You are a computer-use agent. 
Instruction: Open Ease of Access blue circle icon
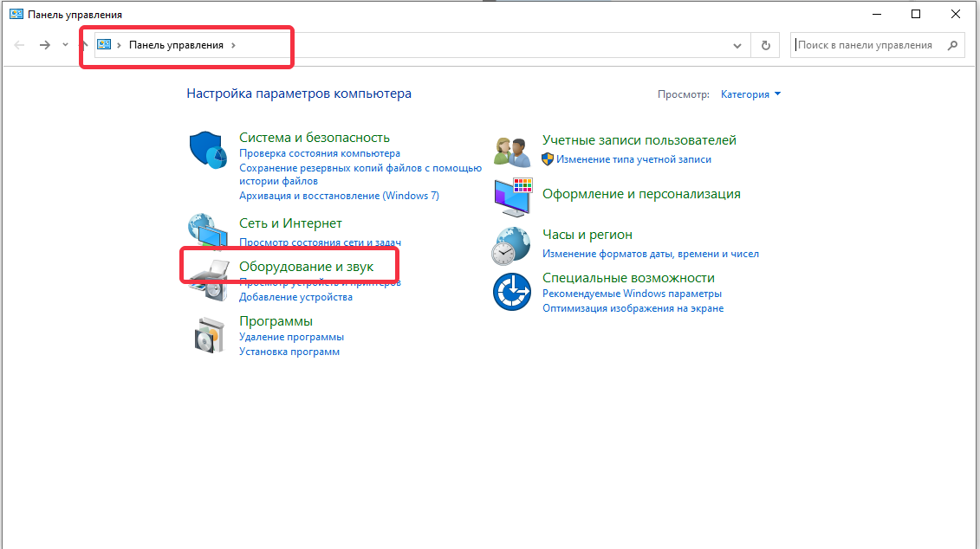point(512,292)
